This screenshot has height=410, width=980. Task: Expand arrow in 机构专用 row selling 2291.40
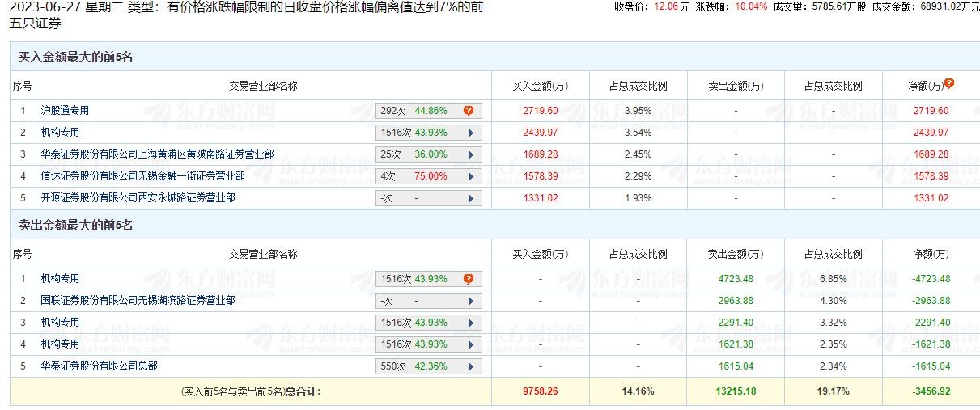pyautogui.click(x=470, y=323)
